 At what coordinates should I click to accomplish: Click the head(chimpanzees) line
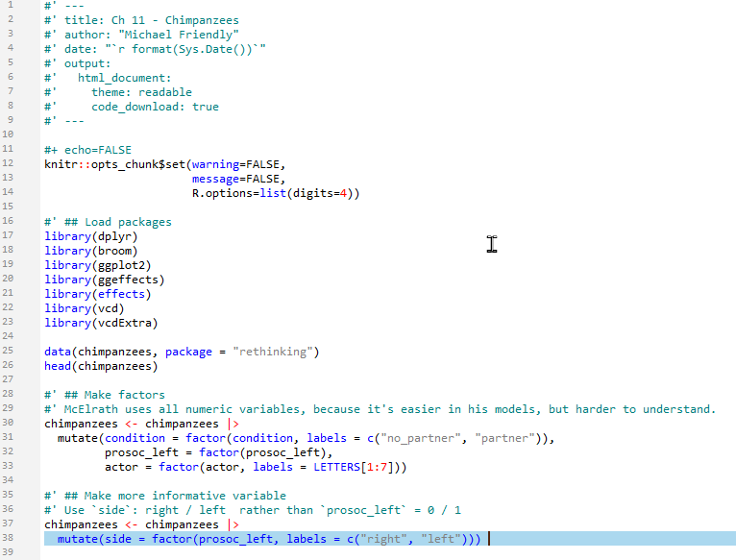(101, 366)
